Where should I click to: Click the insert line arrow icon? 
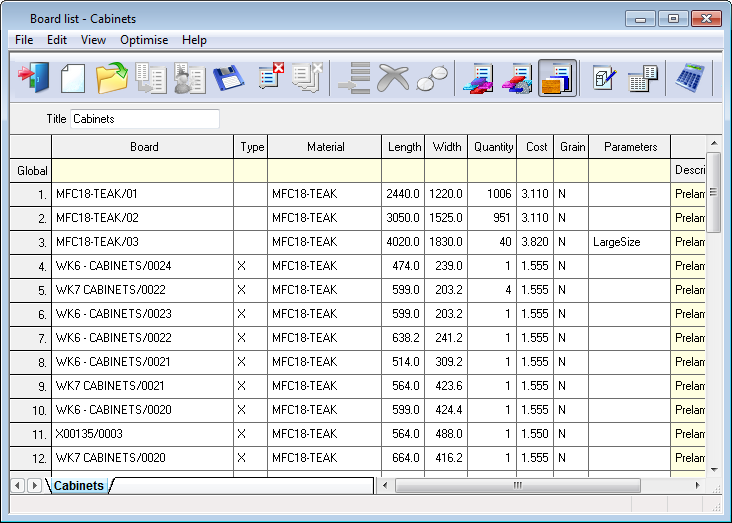(354, 78)
